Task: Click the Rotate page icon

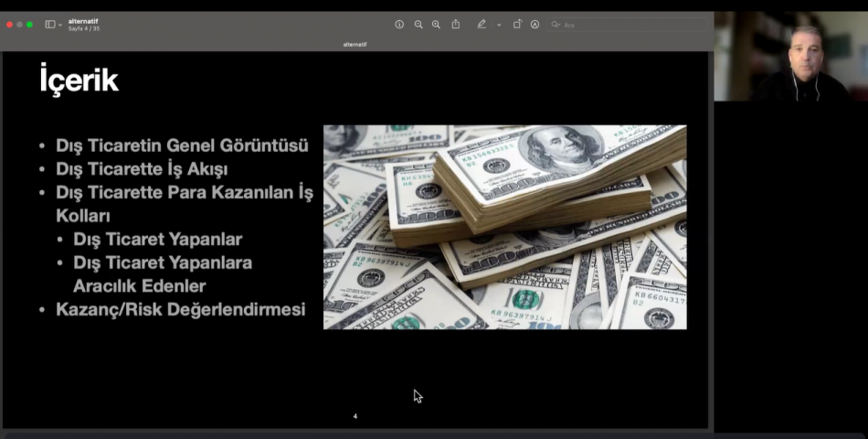Action: [x=517, y=25]
